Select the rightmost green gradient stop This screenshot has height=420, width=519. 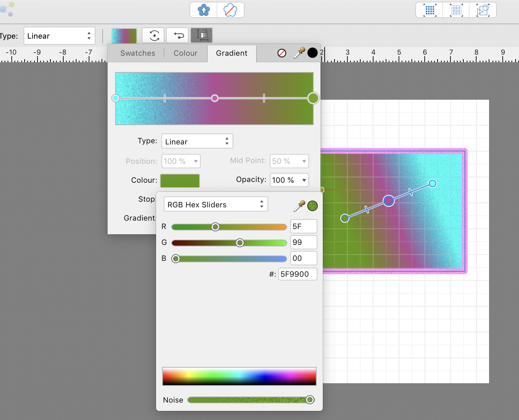click(313, 98)
